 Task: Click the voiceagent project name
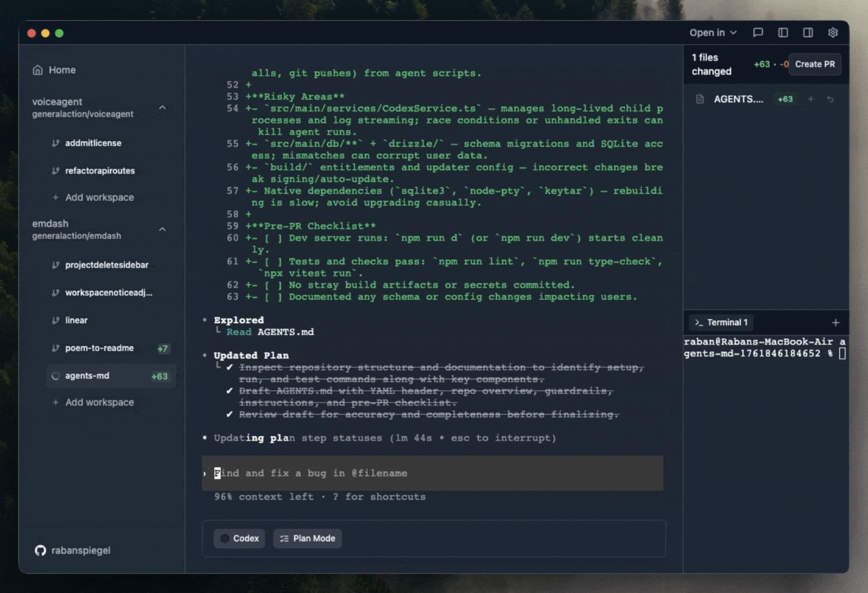click(57, 101)
